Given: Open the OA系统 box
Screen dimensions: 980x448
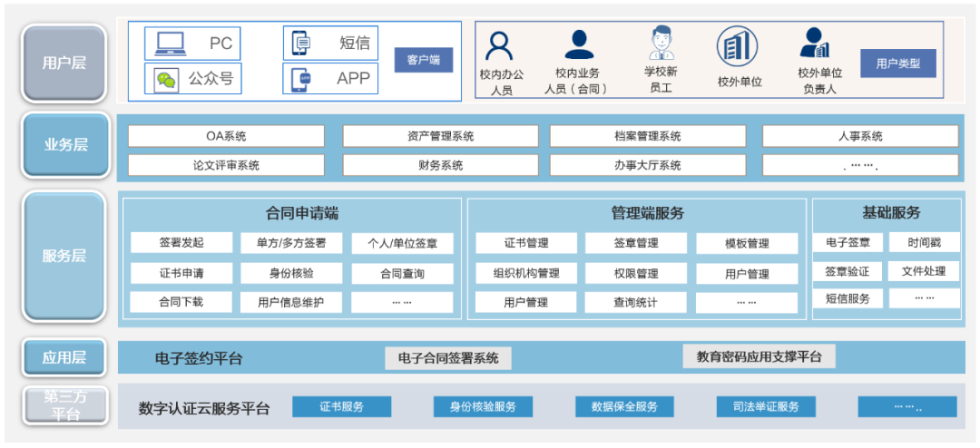Looking at the screenshot, I should (x=226, y=136).
